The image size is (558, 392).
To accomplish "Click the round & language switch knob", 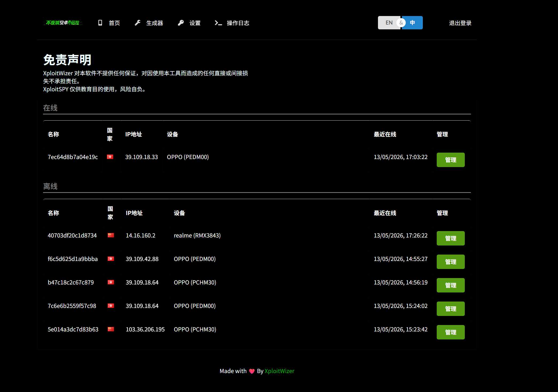I will [401, 23].
